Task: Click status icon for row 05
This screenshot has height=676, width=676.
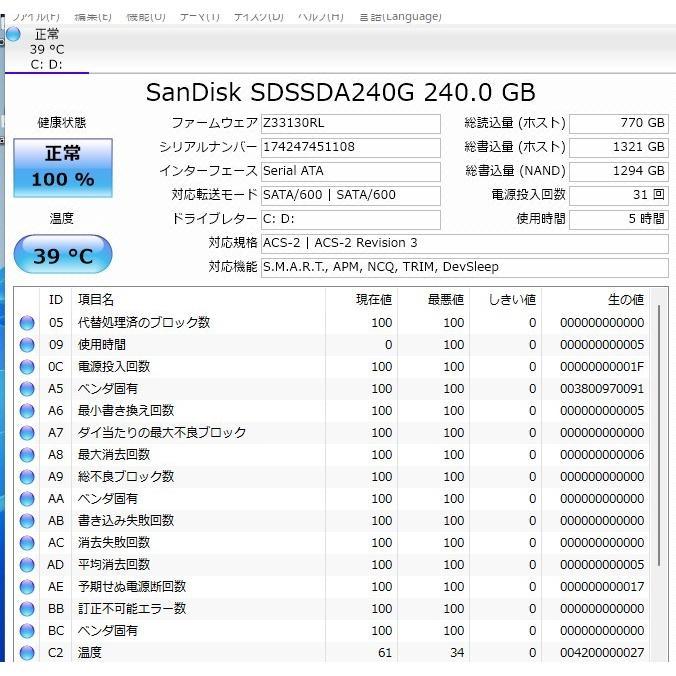Action: click(27, 322)
